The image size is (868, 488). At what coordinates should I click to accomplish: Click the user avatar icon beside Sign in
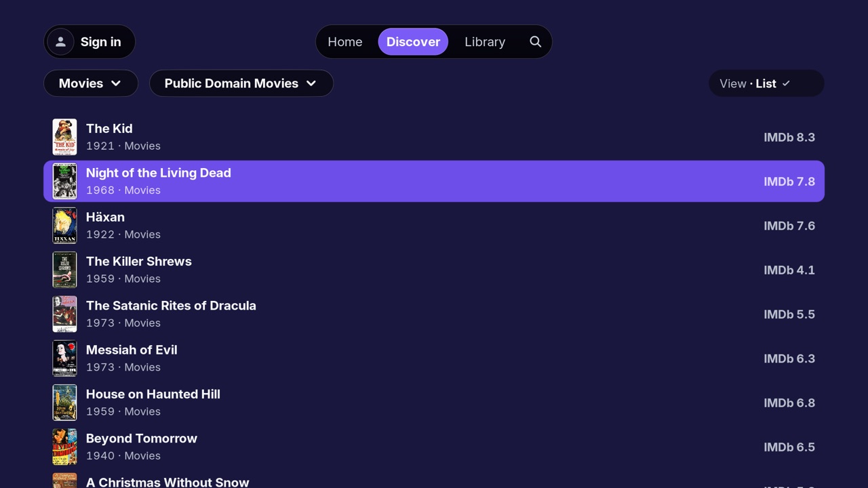point(60,42)
